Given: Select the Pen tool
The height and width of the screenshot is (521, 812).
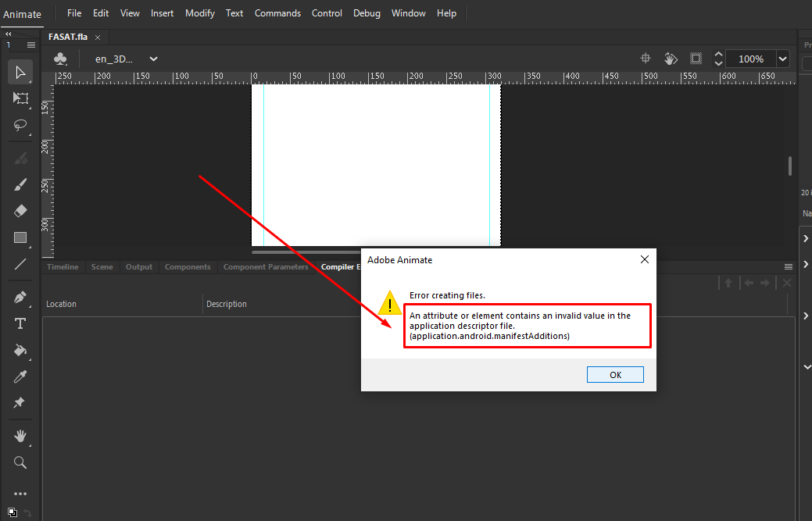Looking at the screenshot, I should pyautogui.click(x=20, y=297).
